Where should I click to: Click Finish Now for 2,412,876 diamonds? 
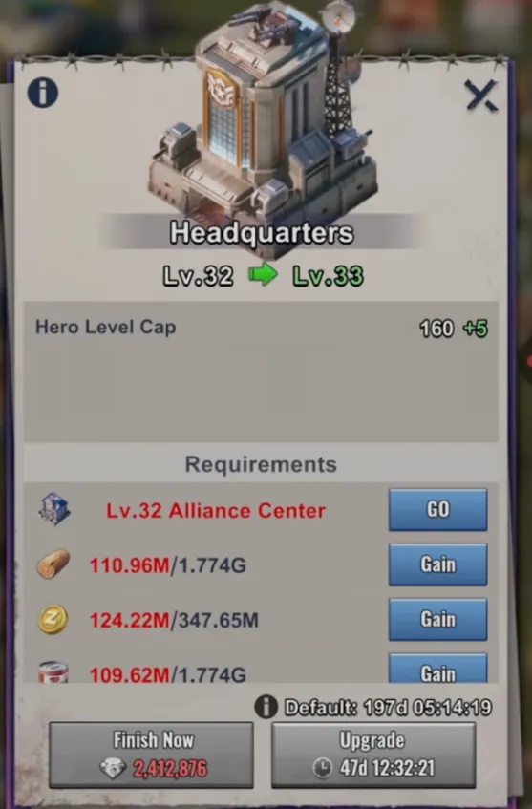tap(151, 755)
